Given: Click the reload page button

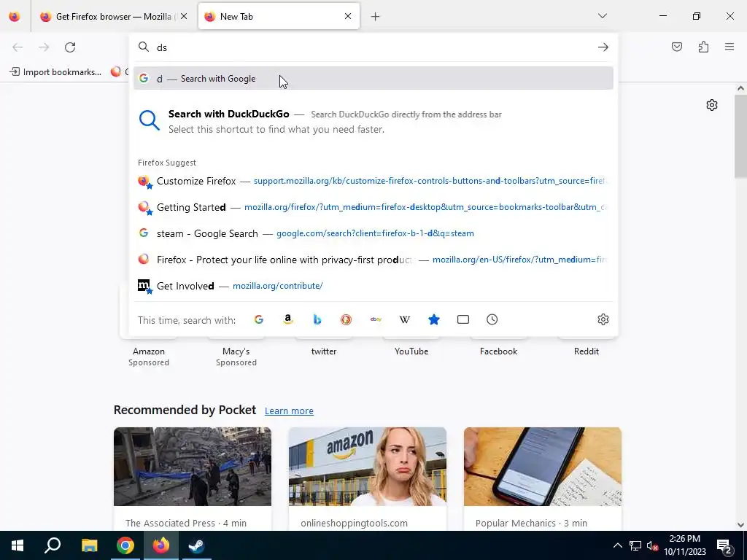Looking at the screenshot, I should [70, 47].
